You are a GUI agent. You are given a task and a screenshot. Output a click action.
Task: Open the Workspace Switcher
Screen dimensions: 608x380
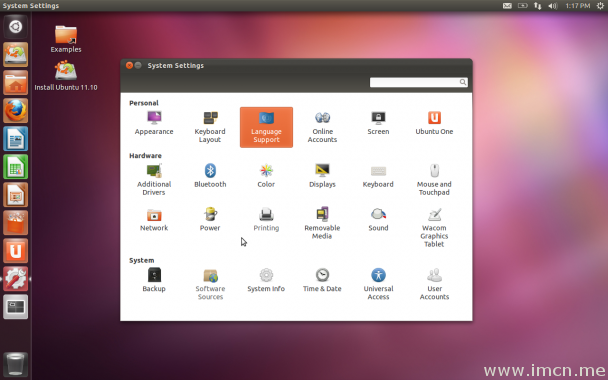16,307
